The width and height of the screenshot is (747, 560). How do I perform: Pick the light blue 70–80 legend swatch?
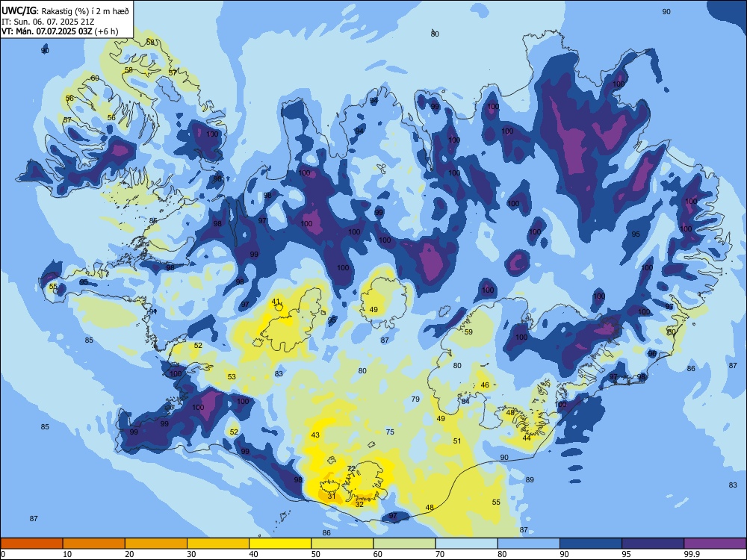466,544
